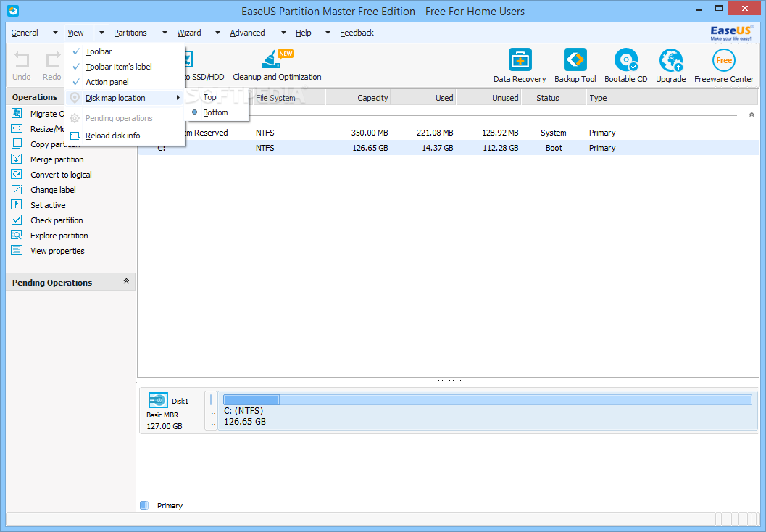Open the Partitions menu

[130, 33]
